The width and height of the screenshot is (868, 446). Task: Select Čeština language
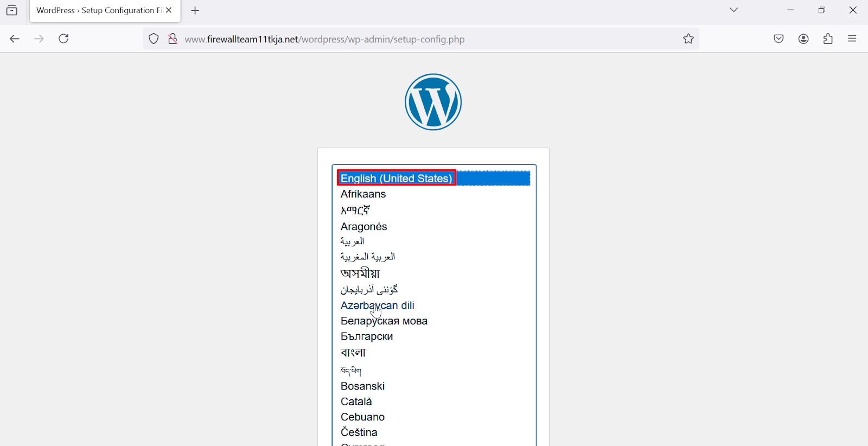click(x=433, y=432)
